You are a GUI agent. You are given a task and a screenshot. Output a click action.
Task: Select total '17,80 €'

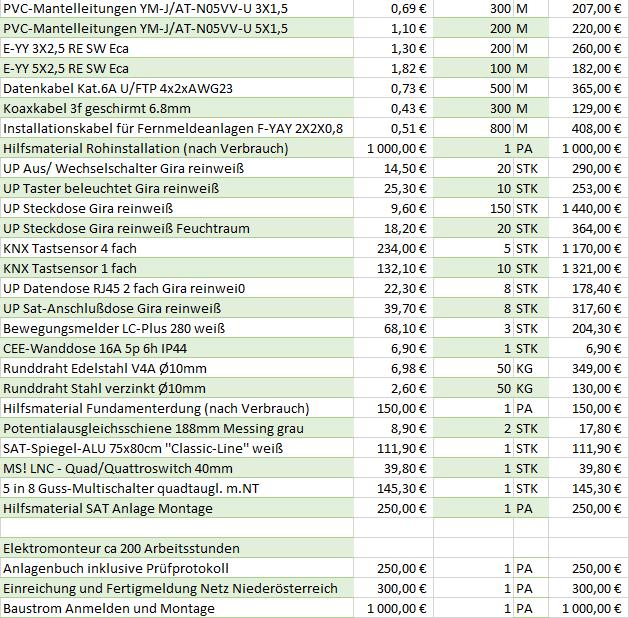point(600,429)
